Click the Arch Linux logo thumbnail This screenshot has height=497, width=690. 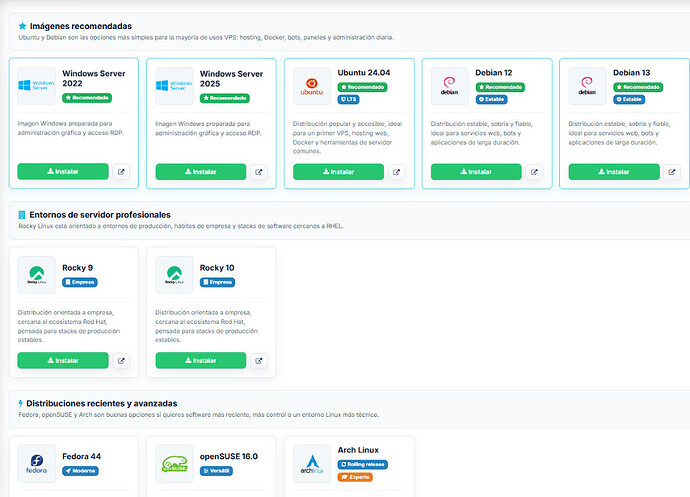click(312, 464)
